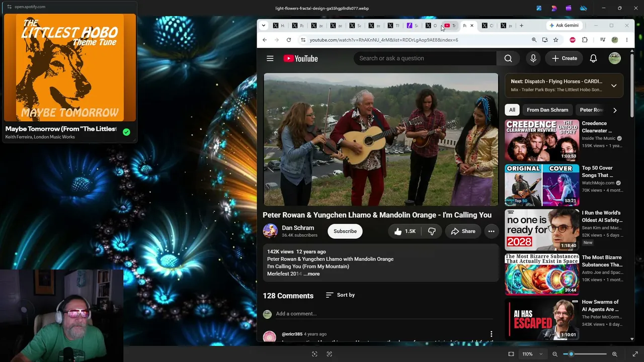Image resolution: width=644 pixels, height=362 pixels.
Task: Click the Maybe Tomorrow track title in Spotify
Action: click(61, 129)
